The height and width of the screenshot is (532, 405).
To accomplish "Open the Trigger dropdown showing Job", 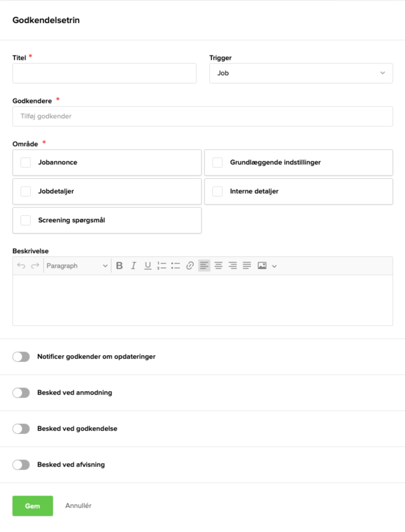I will pyautogui.click(x=301, y=74).
